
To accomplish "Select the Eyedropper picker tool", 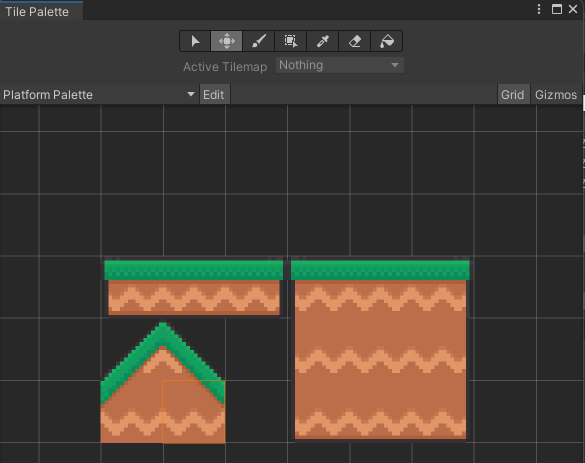I will pos(323,41).
